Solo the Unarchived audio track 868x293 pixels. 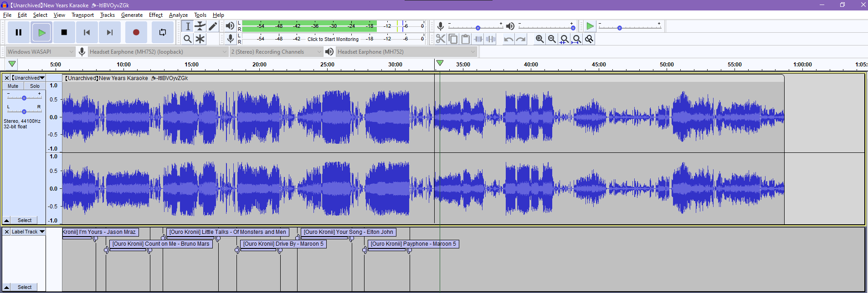tap(35, 86)
